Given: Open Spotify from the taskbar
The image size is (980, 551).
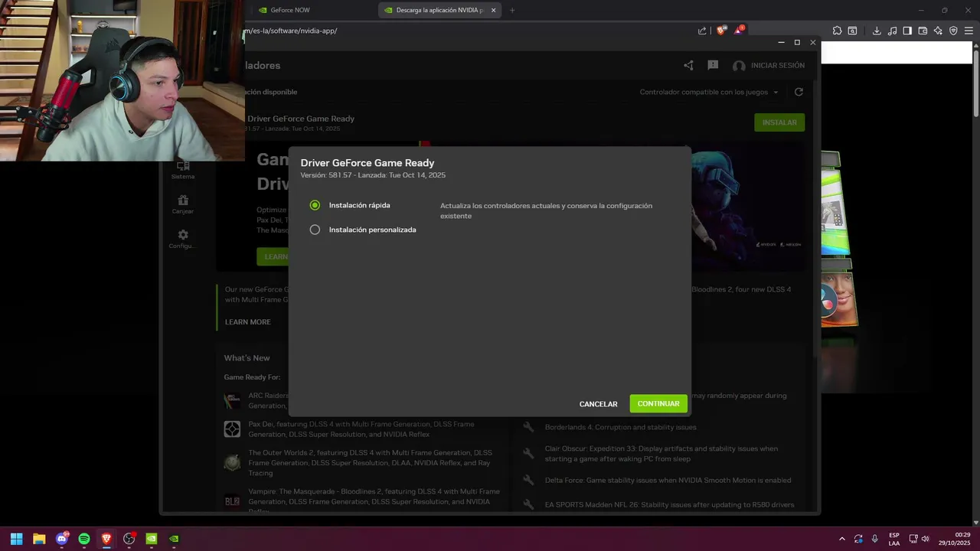Looking at the screenshot, I should [x=84, y=539].
